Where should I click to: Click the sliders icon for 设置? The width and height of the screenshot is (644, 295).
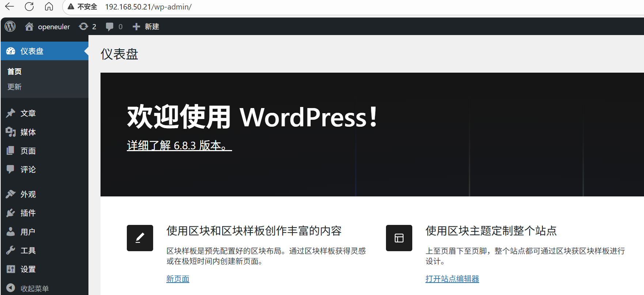(x=11, y=269)
